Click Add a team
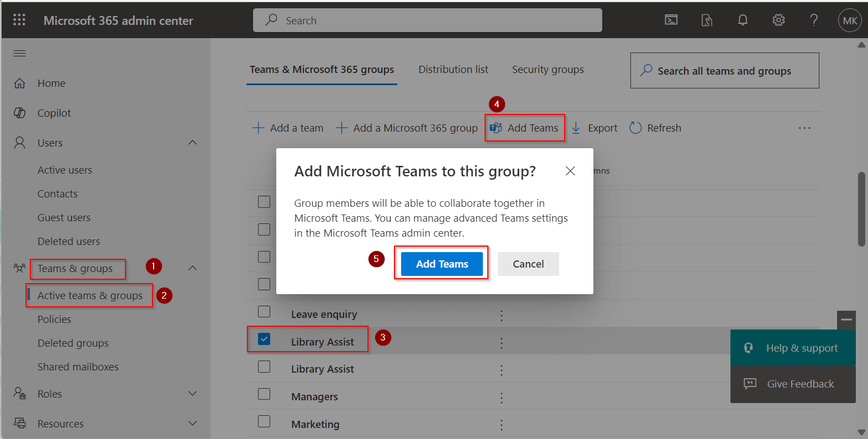The height and width of the screenshot is (439, 868). tap(288, 128)
